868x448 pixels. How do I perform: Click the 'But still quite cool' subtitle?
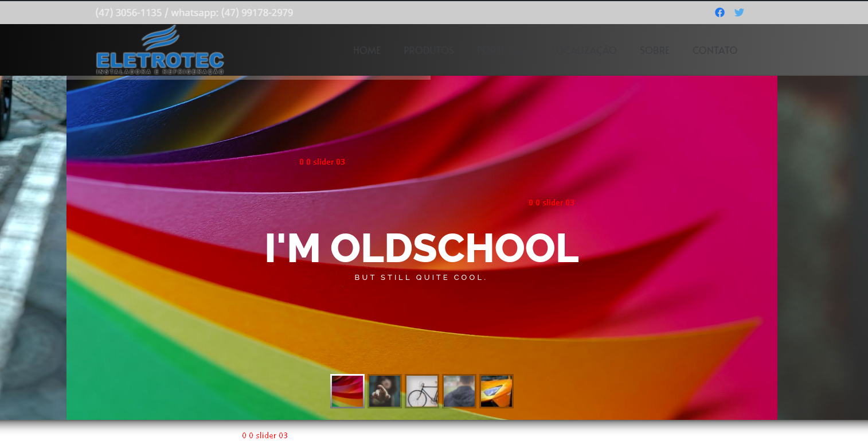[x=421, y=278]
